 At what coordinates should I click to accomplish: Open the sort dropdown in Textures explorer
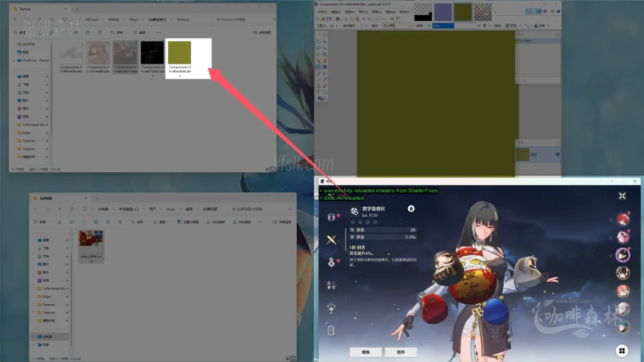pyautogui.click(x=120, y=32)
